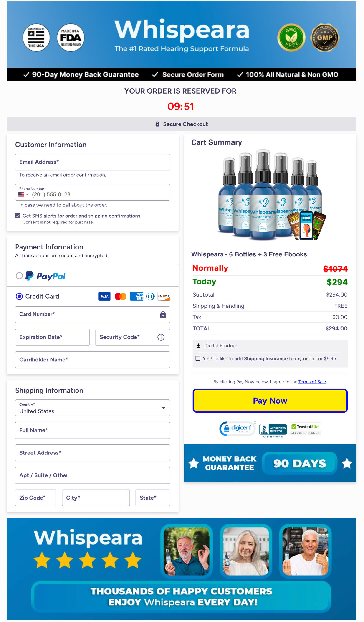This screenshot has width=364, height=622.
Task: Click the Made in a FDA badge
Action: point(71,38)
